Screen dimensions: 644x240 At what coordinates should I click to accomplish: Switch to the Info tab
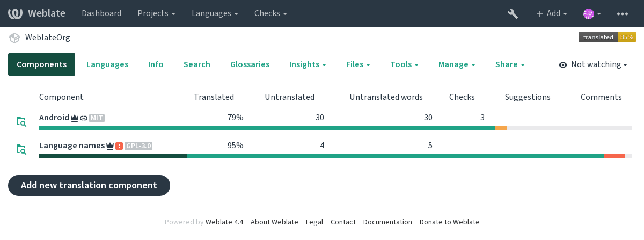pos(156,64)
